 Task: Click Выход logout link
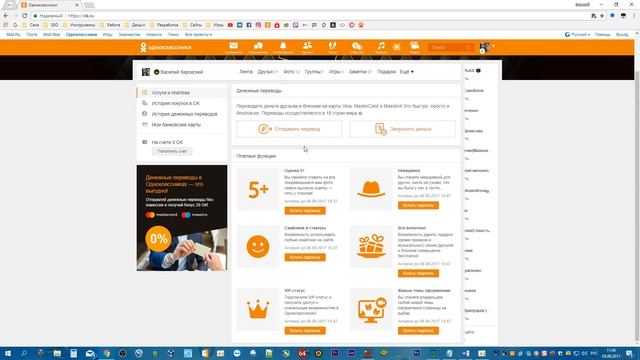[622, 35]
